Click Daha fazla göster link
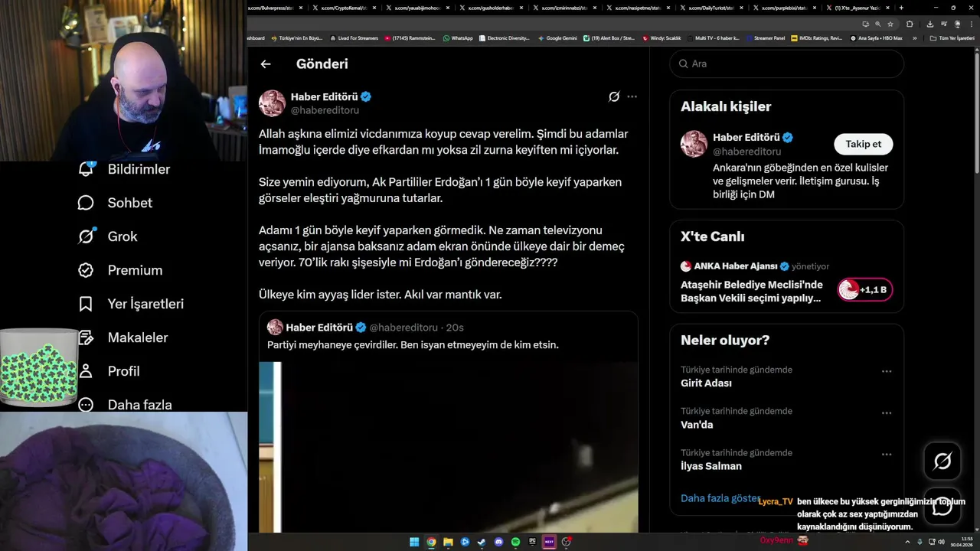Image resolution: width=980 pixels, height=551 pixels. (720, 498)
